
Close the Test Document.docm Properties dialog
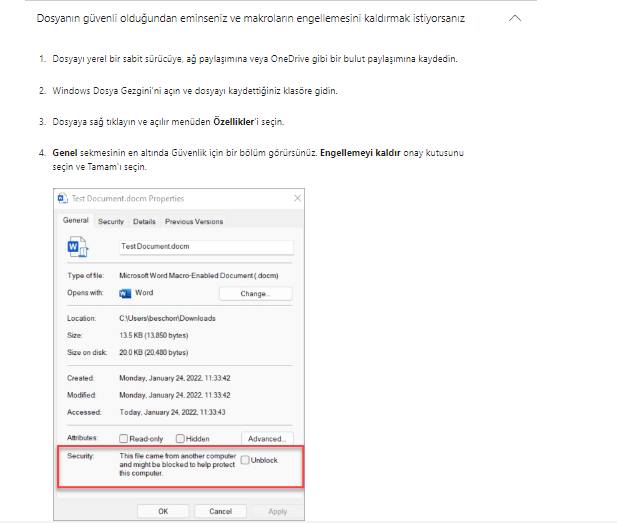(x=297, y=198)
